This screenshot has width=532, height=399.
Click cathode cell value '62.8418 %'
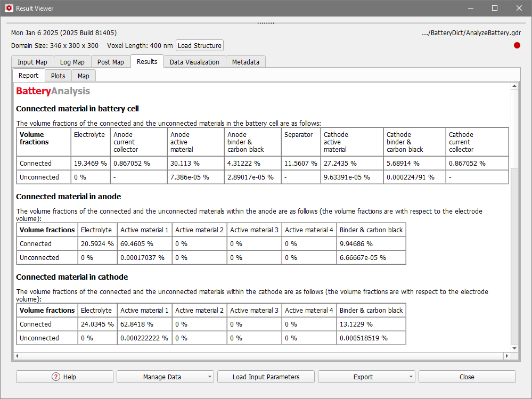pos(137,324)
